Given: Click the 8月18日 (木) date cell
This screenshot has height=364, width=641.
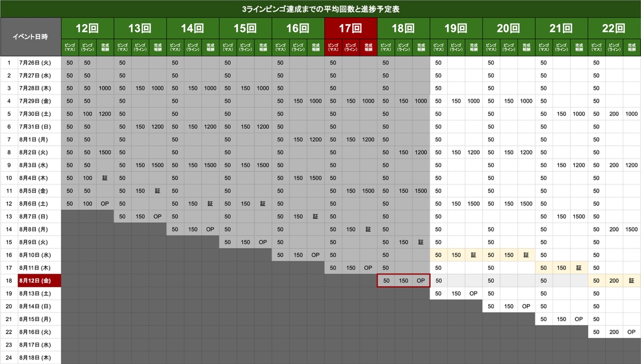Looking at the screenshot, I should pyautogui.click(x=39, y=358).
